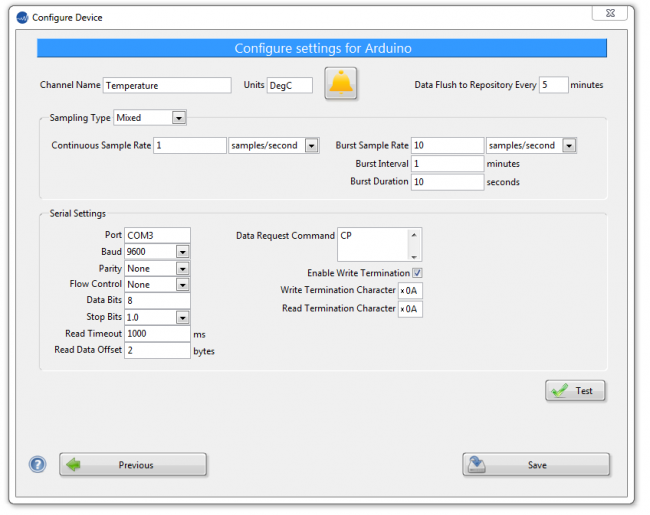Click the Configure Device app logo icon

tap(22, 18)
